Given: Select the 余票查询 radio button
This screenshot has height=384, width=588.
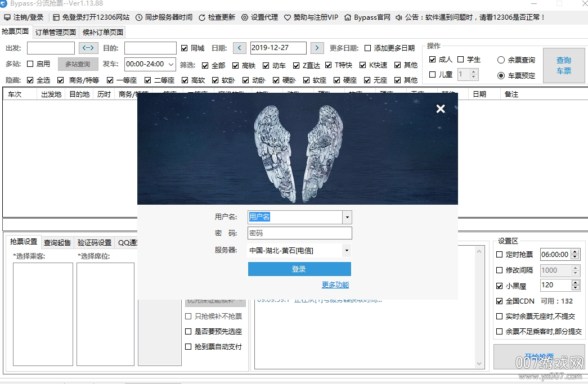Looking at the screenshot, I should pos(501,60).
